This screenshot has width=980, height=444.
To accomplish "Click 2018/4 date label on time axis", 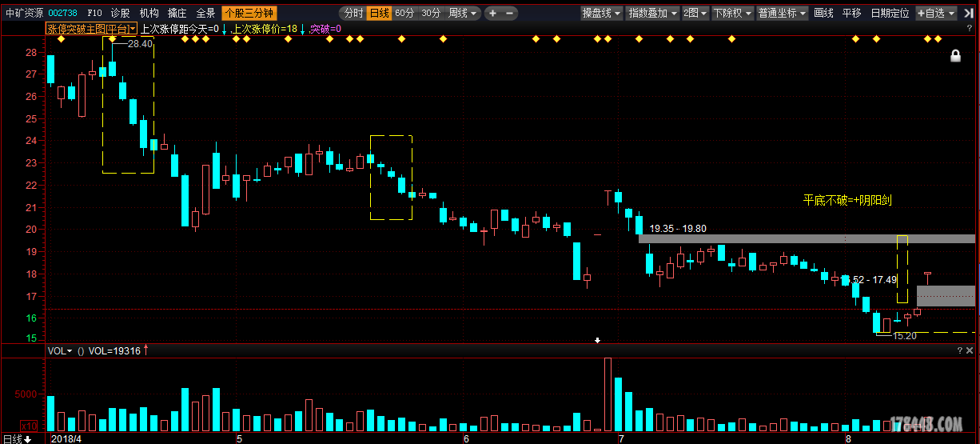I will (x=66, y=438).
